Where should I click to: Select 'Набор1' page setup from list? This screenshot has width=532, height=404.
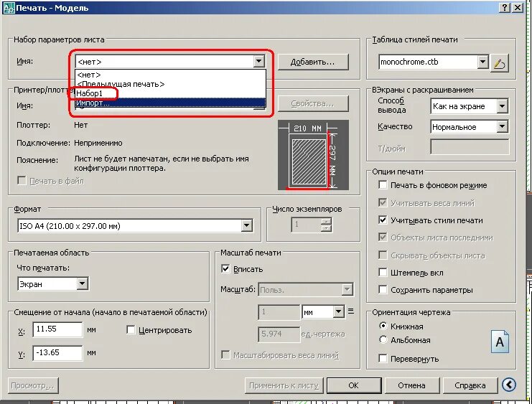point(170,93)
